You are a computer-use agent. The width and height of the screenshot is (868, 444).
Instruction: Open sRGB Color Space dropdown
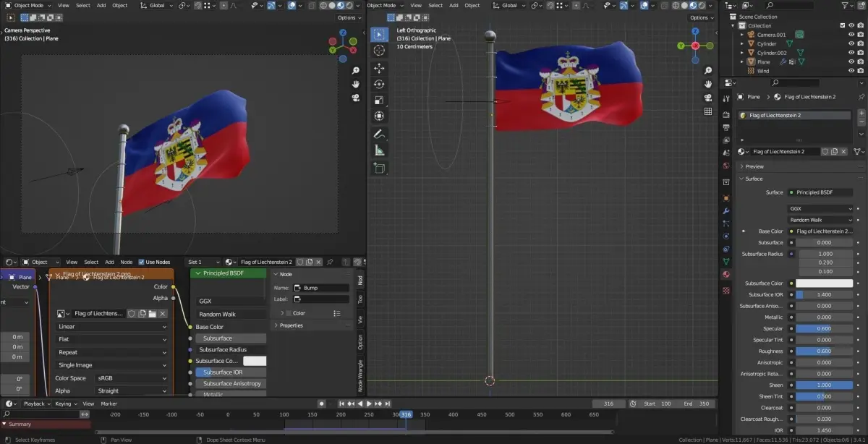click(132, 378)
